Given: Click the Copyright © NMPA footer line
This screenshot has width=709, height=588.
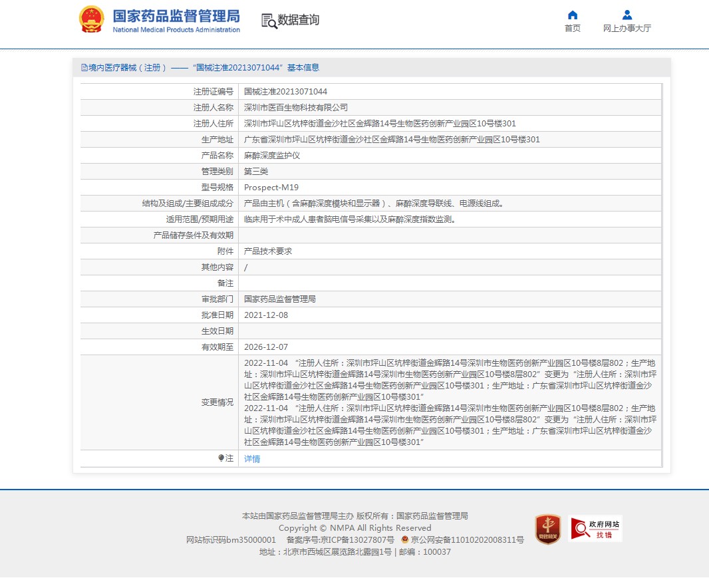Looking at the screenshot, I should coord(354,528).
